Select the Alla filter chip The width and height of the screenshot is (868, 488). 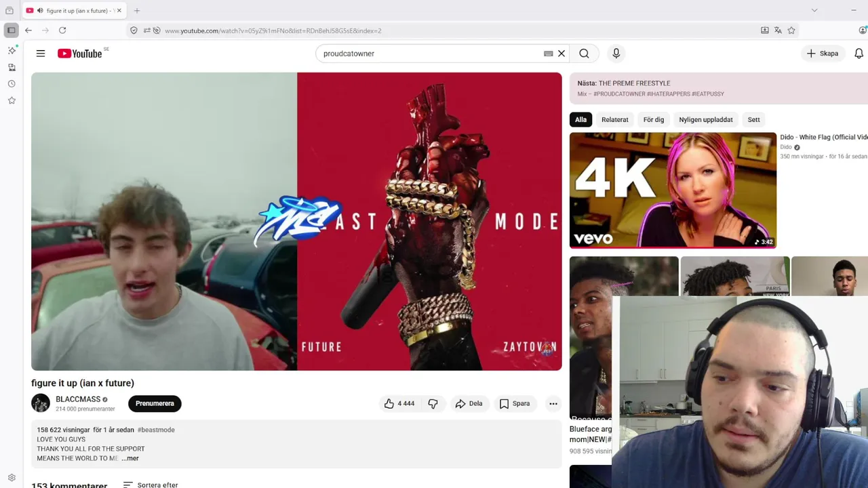pyautogui.click(x=581, y=119)
